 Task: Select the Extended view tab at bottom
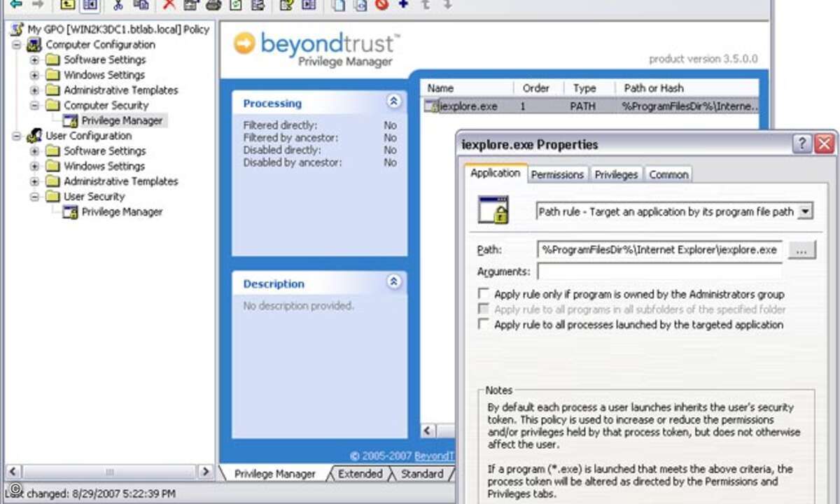tap(360, 474)
